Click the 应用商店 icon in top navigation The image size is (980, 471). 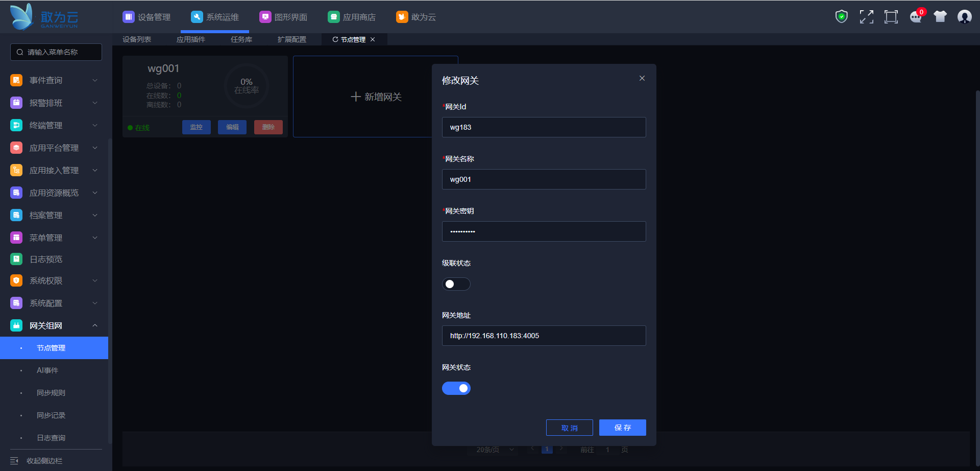pos(334,17)
